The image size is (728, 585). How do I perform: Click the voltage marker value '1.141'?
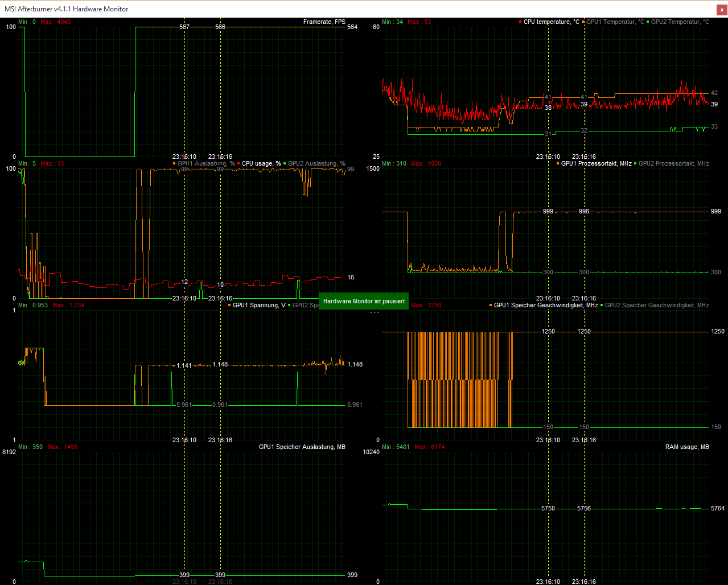coord(184,365)
